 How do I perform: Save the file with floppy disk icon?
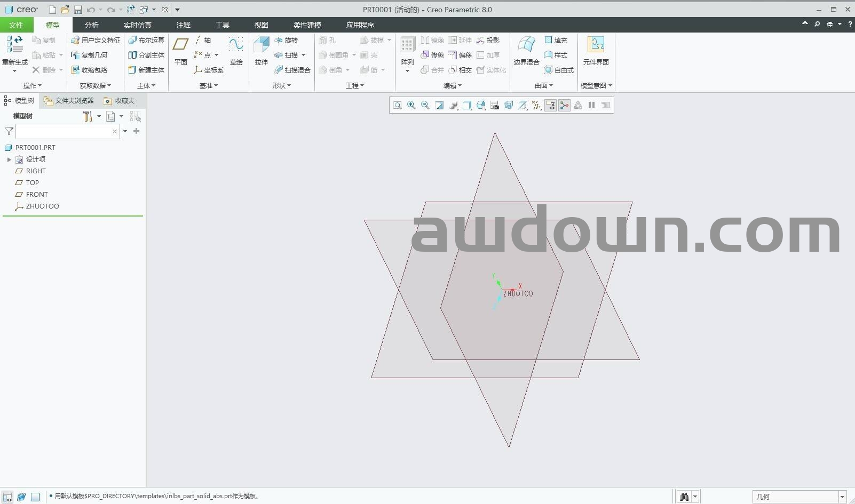(x=78, y=10)
